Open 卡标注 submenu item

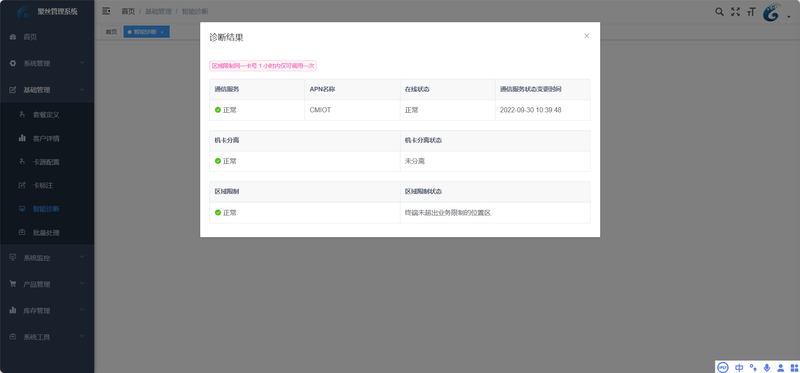click(x=47, y=185)
